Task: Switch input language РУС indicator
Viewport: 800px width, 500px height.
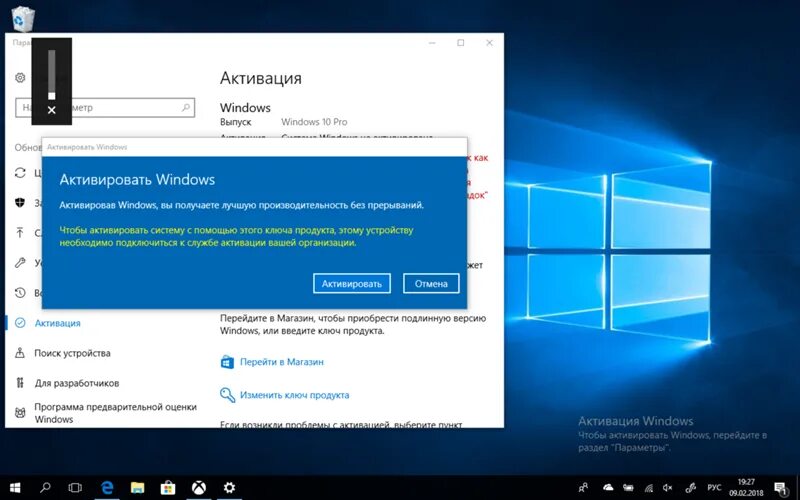Action: pos(715,488)
